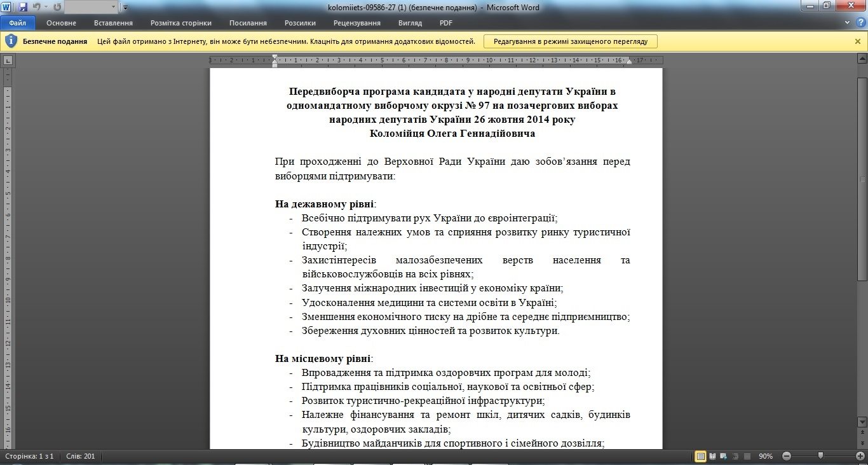Viewport: 868px width, 465px height.
Task: Click the right indent marker on horizontal ruler
Action: 629,63
